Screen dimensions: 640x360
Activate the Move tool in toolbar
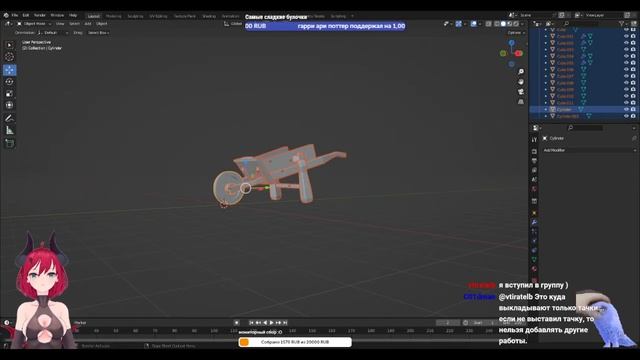9,70
